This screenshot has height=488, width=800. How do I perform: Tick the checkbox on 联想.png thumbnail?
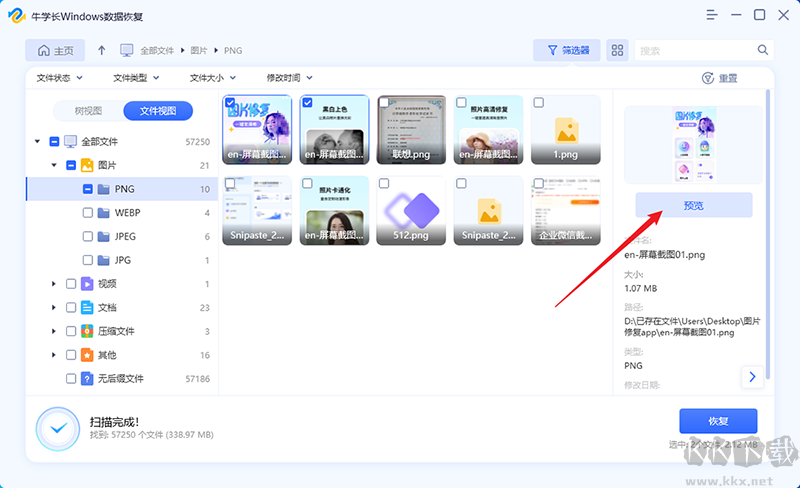(x=384, y=103)
